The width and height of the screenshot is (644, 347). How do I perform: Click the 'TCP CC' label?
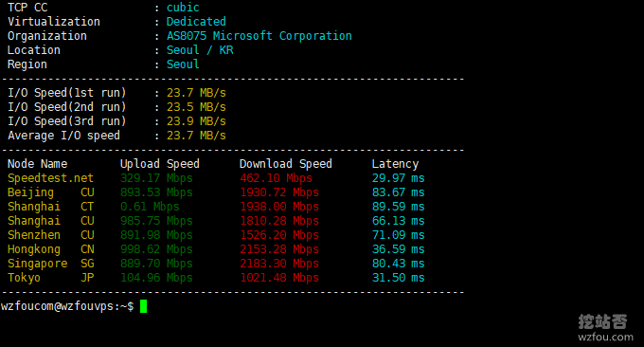pos(27,8)
